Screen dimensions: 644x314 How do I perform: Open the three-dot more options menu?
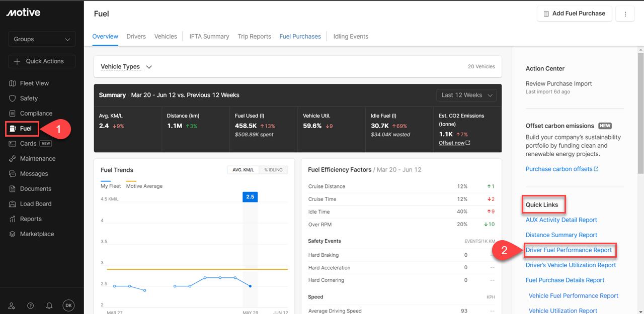pyautogui.click(x=625, y=14)
